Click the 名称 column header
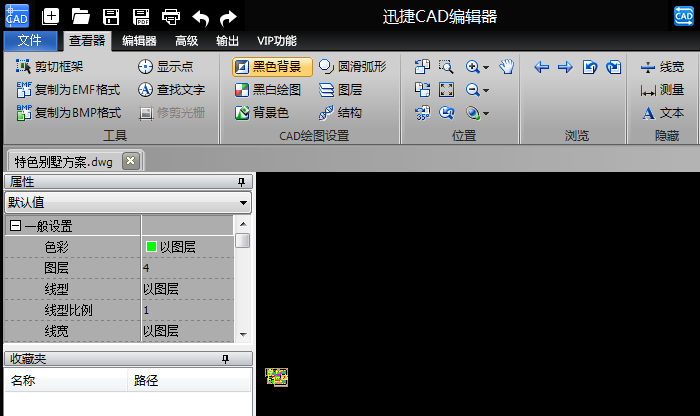Viewport: 700px width, 416px height. click(x=66, y=380)
